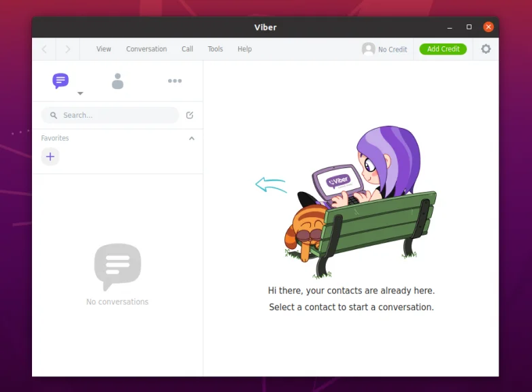Click the Search input field
Screen dimensions: 532x392
coord(110,116)
